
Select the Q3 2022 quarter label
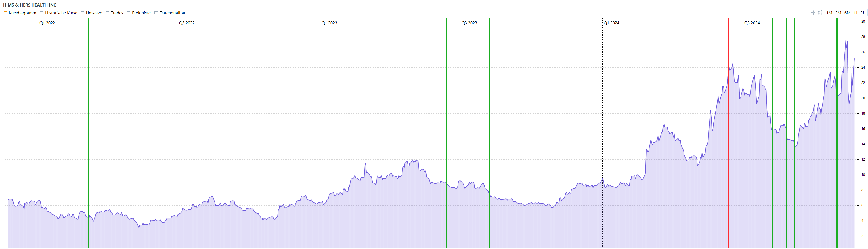(187, 23)
